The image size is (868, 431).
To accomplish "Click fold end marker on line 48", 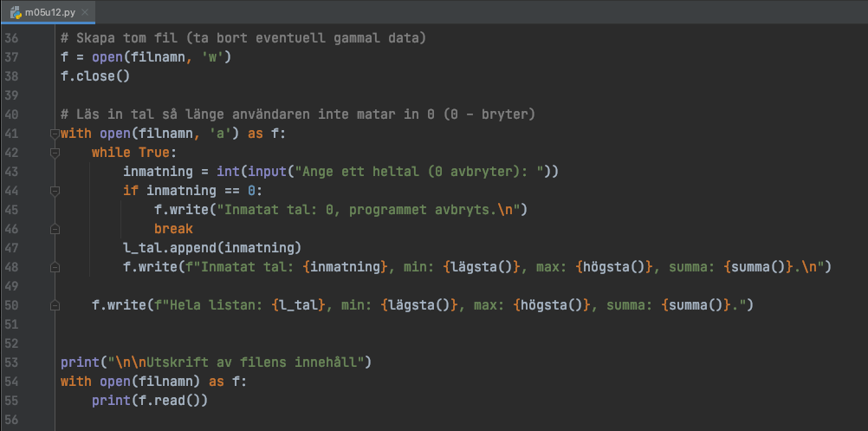I will click(x=54, y=267).
